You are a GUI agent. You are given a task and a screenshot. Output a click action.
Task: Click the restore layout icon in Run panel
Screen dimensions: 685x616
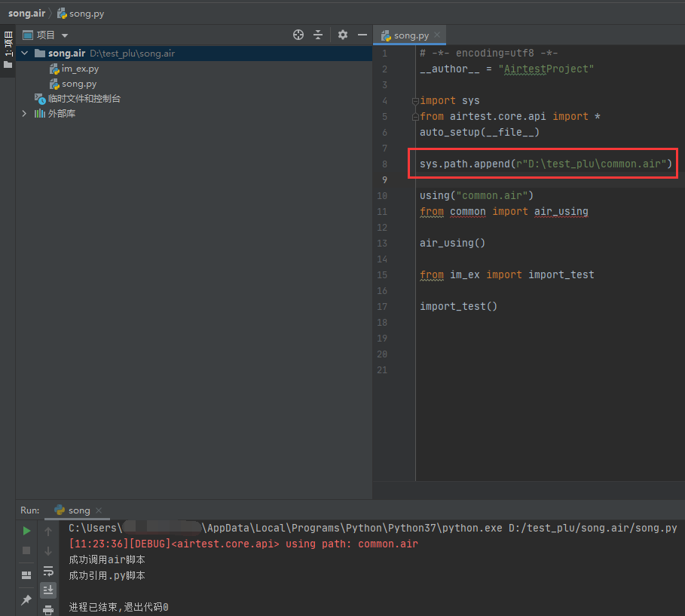click(x=26, y=575)
